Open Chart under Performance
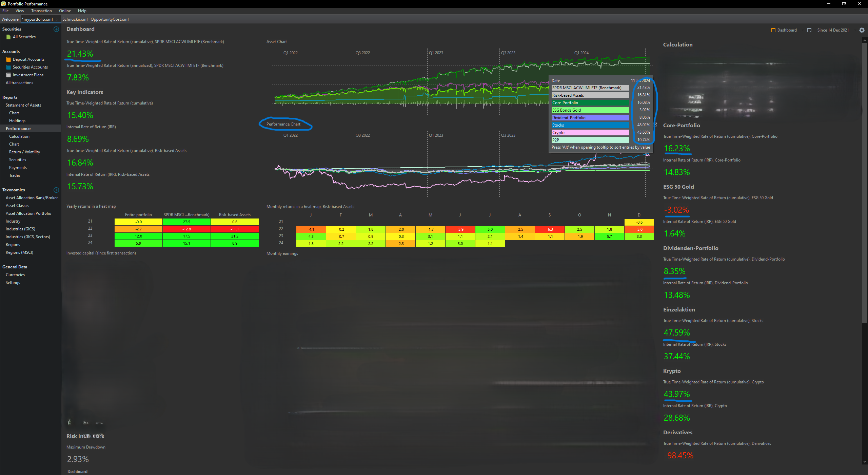868x475 pixels. 14,144
